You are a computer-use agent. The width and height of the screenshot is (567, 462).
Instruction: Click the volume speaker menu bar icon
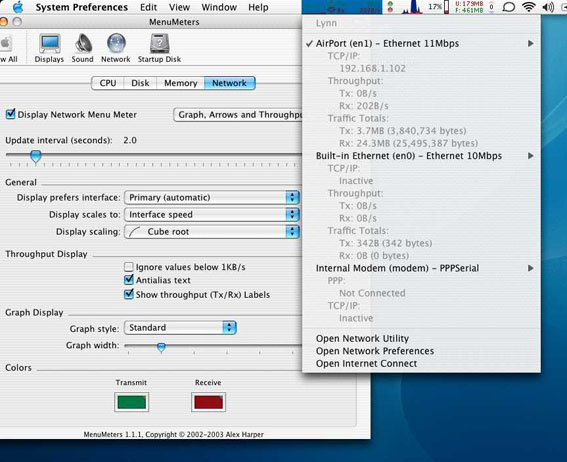548,7
